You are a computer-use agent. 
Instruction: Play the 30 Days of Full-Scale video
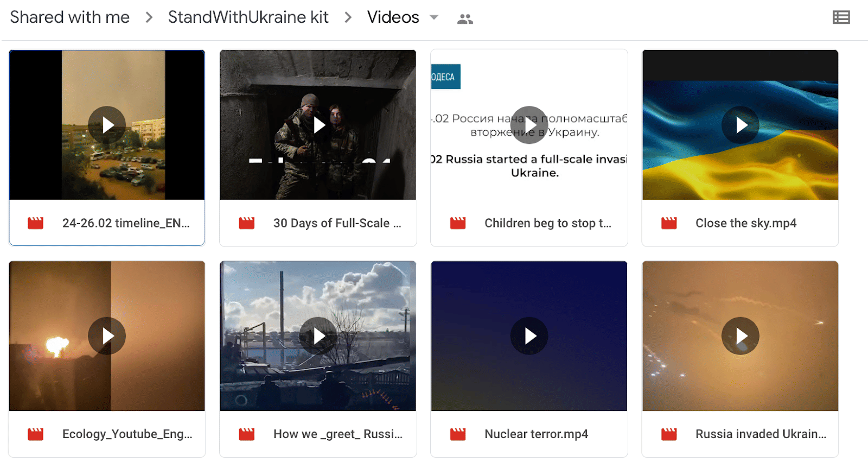[x=318, y=125]
